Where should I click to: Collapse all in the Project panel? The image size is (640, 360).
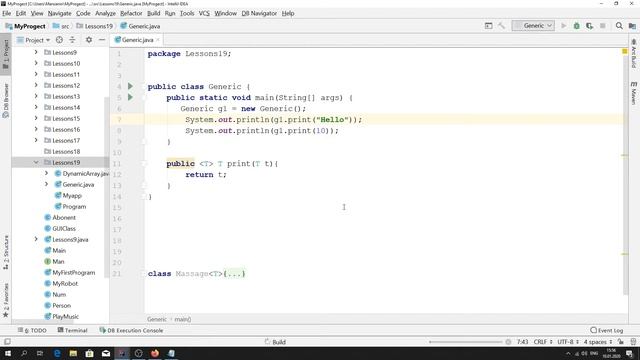click(72, 40)
